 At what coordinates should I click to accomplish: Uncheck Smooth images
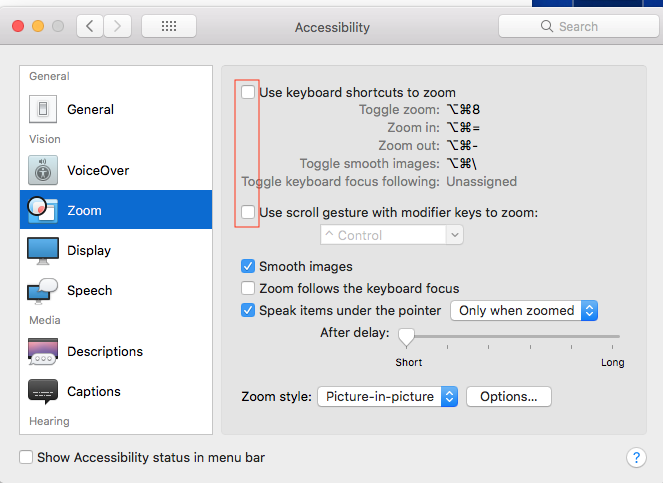pos(248,266)
